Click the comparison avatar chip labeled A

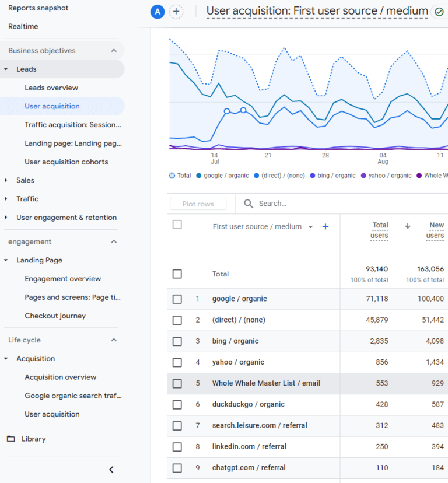click(x=157, y=12)
